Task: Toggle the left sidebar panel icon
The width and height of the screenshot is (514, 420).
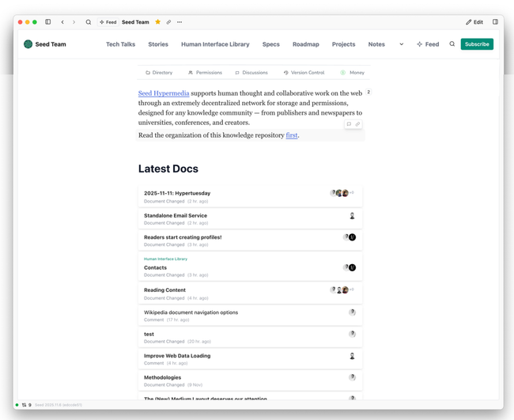Action: point(48,22)
